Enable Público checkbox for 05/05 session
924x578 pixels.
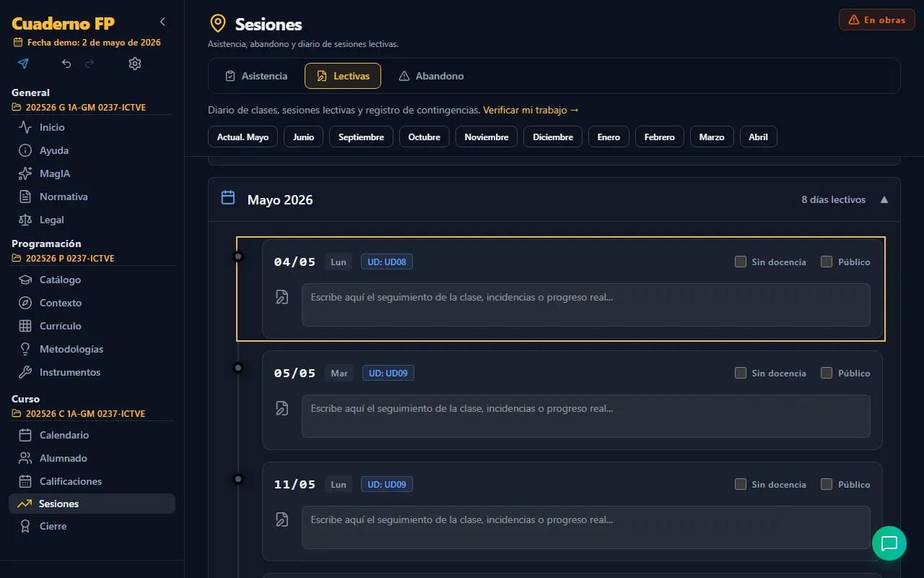tap(827, 373)
